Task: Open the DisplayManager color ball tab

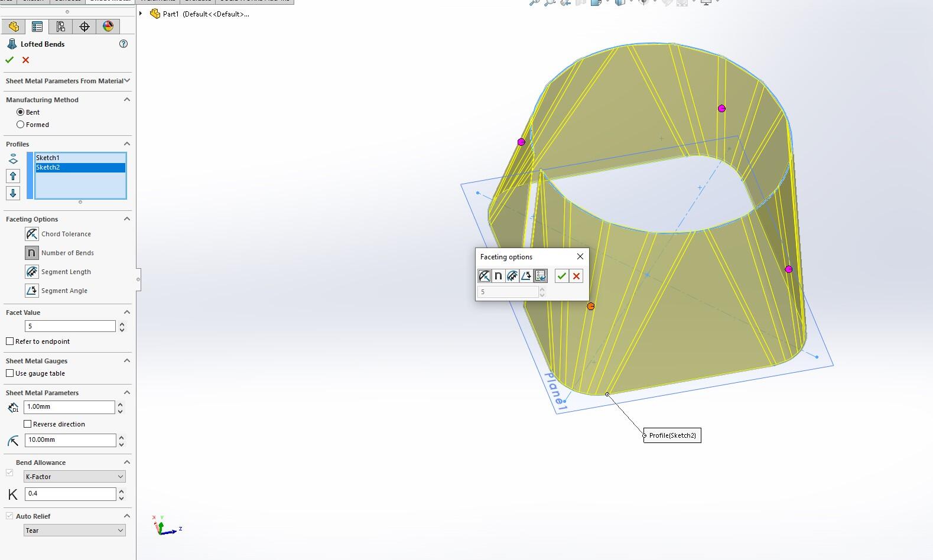Action: pyautogui.click(x=108, y=27)
